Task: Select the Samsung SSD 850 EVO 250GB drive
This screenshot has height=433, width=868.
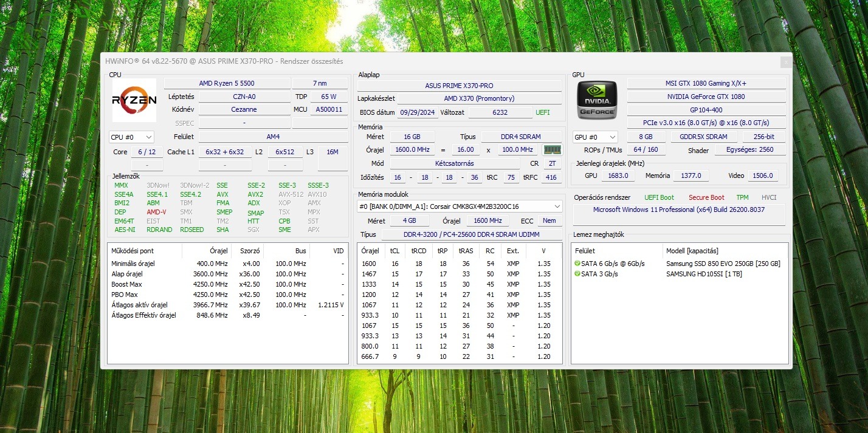Action: (680, 264)
